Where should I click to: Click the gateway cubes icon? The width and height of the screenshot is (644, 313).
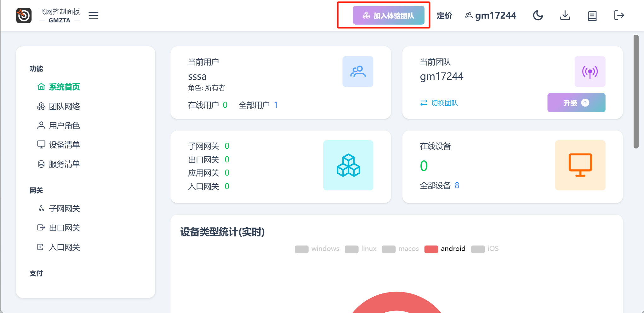(x=348, y=165)
